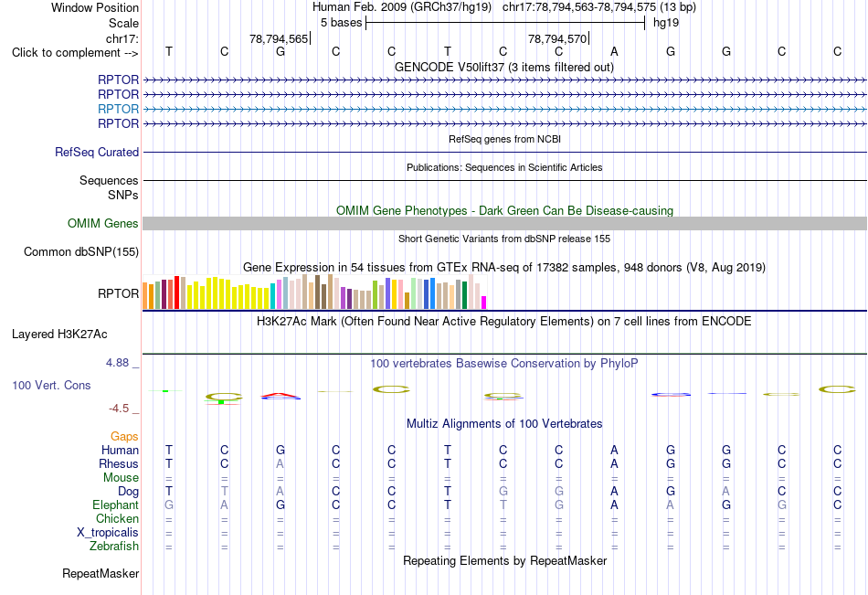
Task: Click the 'Scale' label
Action: 123,23
